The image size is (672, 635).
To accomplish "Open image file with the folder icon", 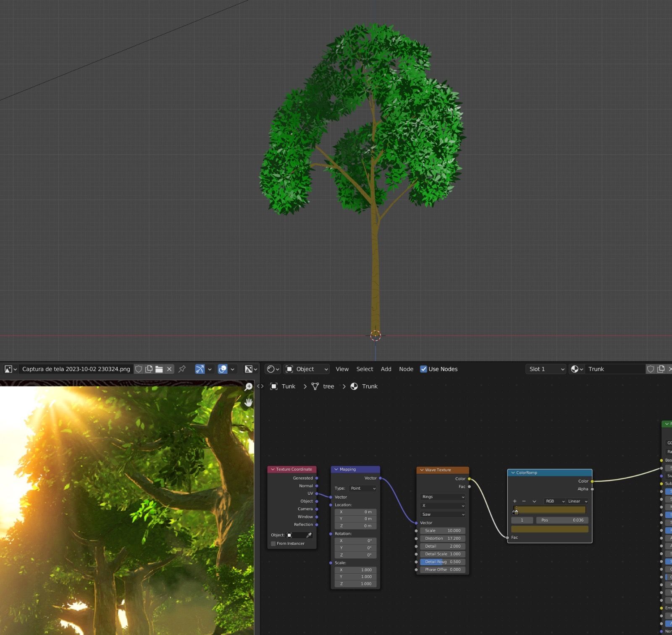I will (159, 369).
